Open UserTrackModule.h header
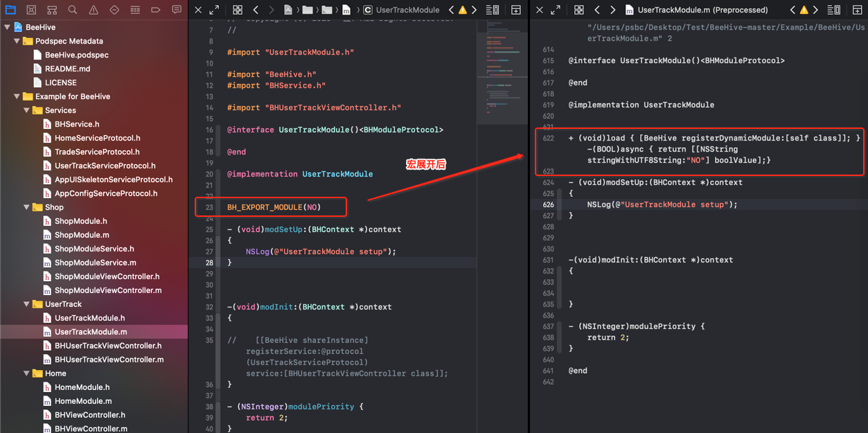868x433 pixels. coord(89,318)
